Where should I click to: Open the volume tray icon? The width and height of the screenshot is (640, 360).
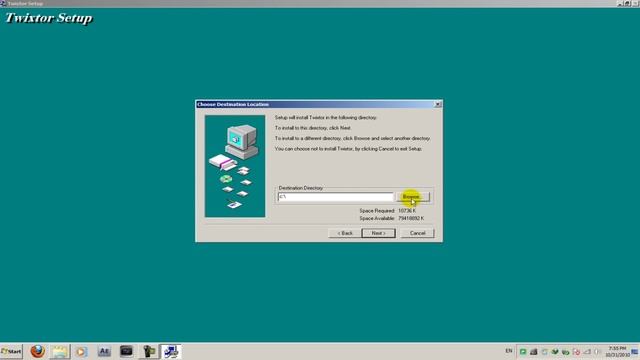click(x=597, y=351)
